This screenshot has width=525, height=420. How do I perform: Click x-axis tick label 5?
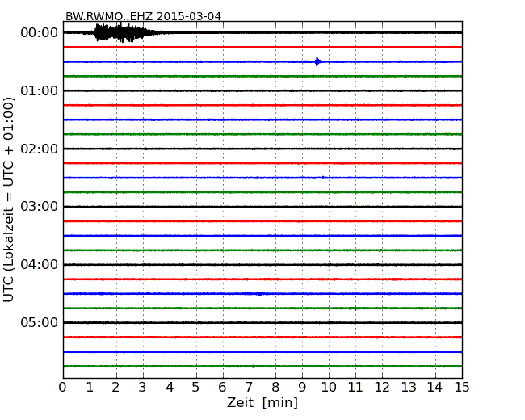(196, 388)
